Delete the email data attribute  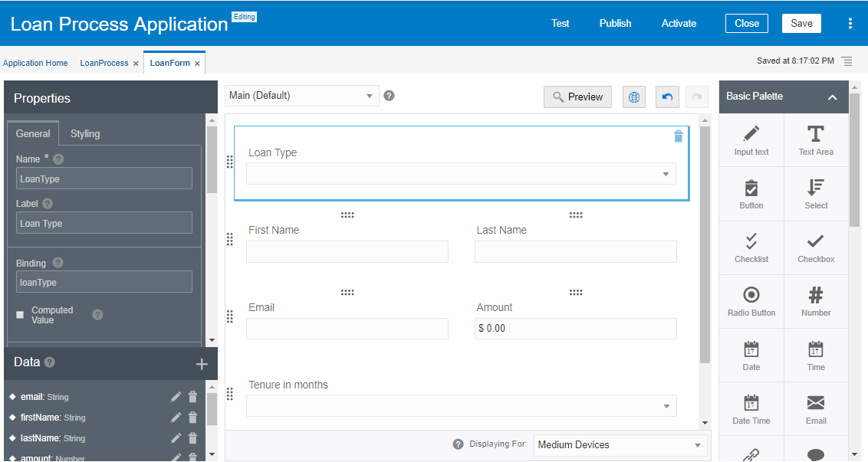point(192,397)
